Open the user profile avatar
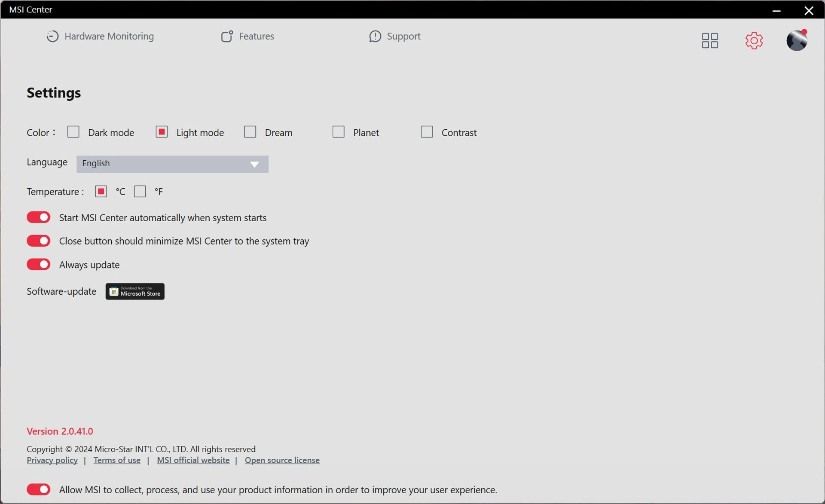The image size is (825, 504). [x=797, y=40]
